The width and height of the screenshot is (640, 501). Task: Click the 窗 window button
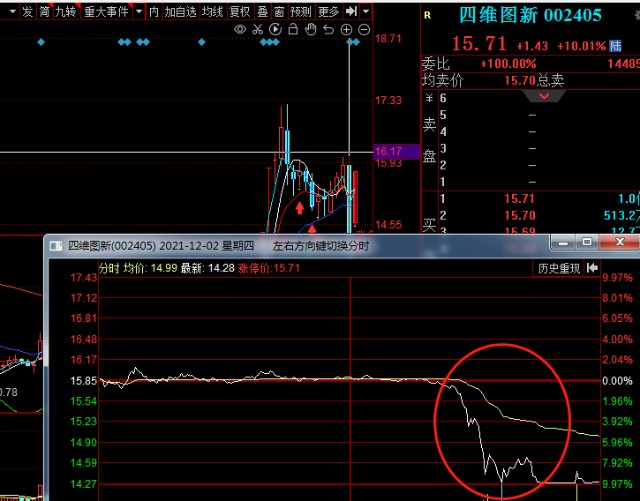(x=279, y=11)
